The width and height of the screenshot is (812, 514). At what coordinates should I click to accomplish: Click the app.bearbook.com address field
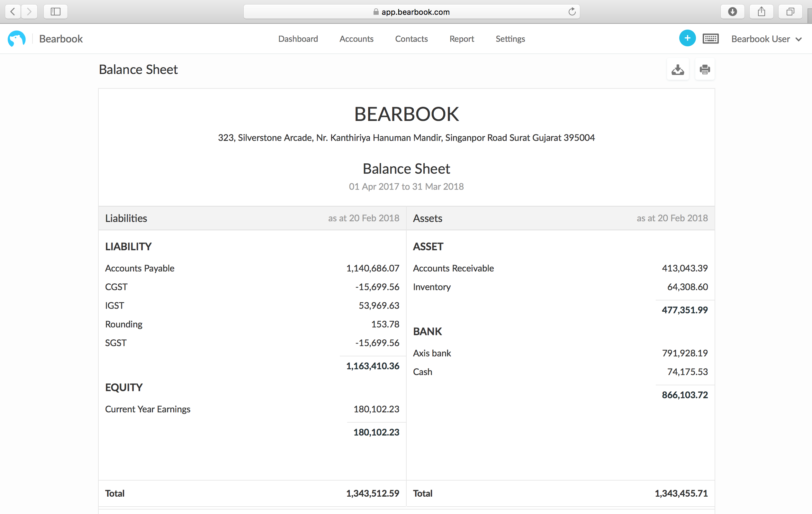(x=411, y=12)
